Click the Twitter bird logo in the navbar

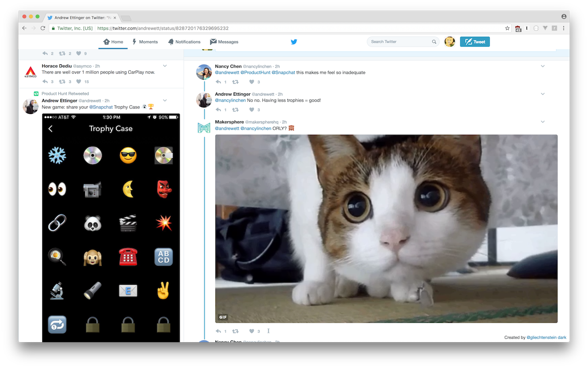click(x=294, y=41)
